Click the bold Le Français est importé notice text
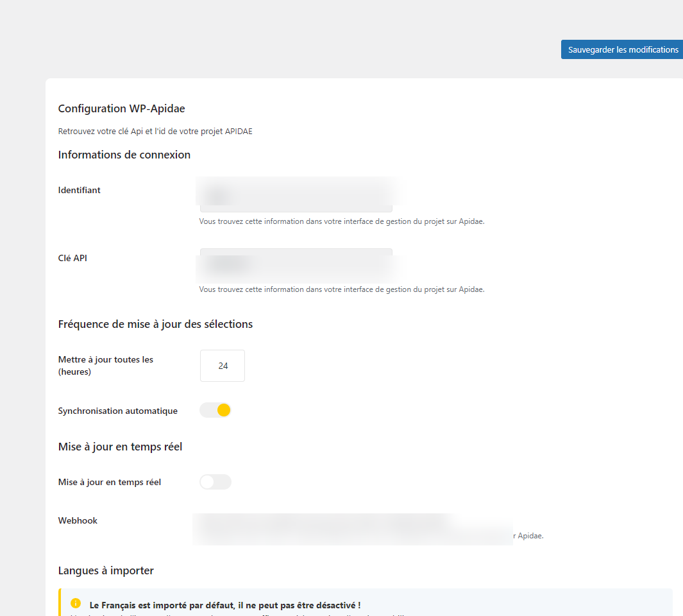Viewport: 683px width, 616px height. point(225,605)
